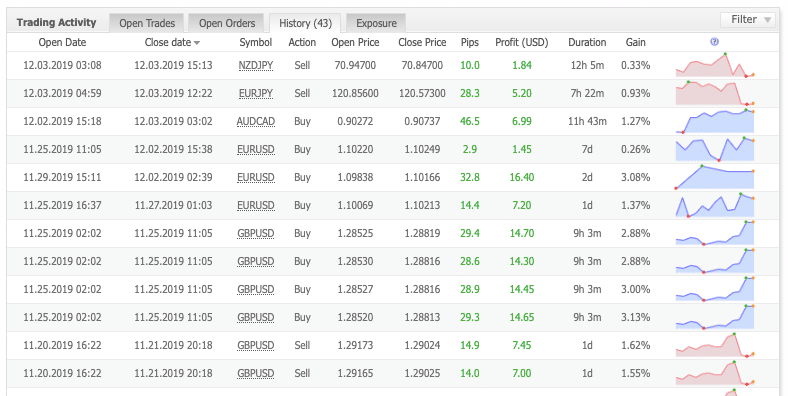Click pips value 2.9
Viewport: 788px width, 396px height.
(x=470, y=150)
